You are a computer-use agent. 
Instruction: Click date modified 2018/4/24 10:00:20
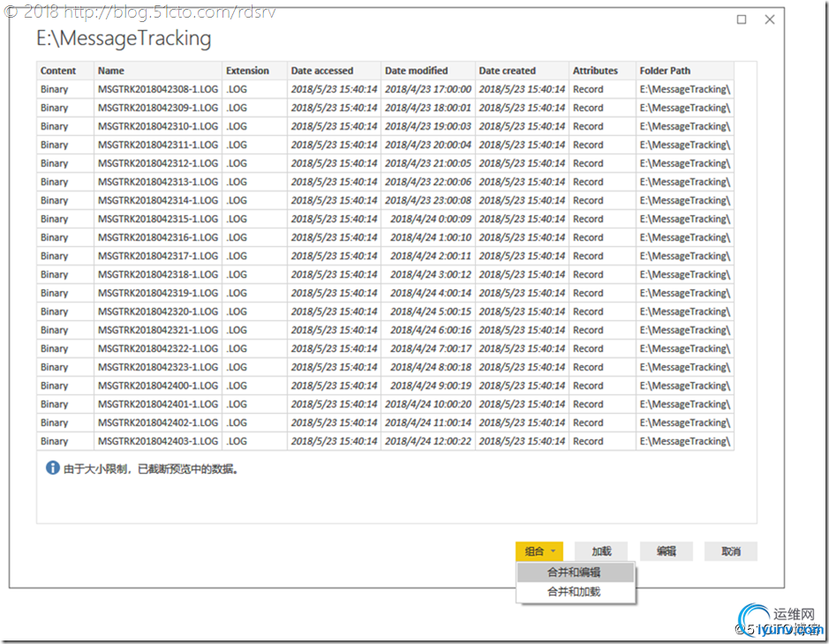click(x=427, y=404)
